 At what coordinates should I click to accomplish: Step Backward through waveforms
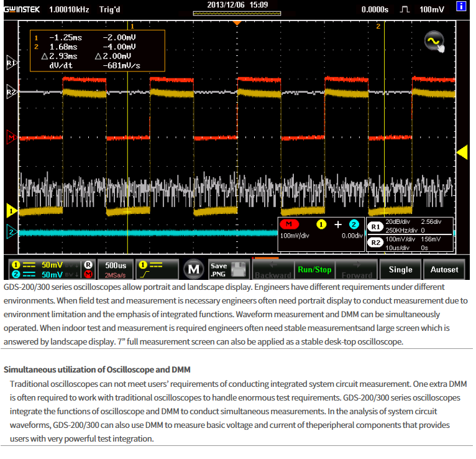coord(273,270)
